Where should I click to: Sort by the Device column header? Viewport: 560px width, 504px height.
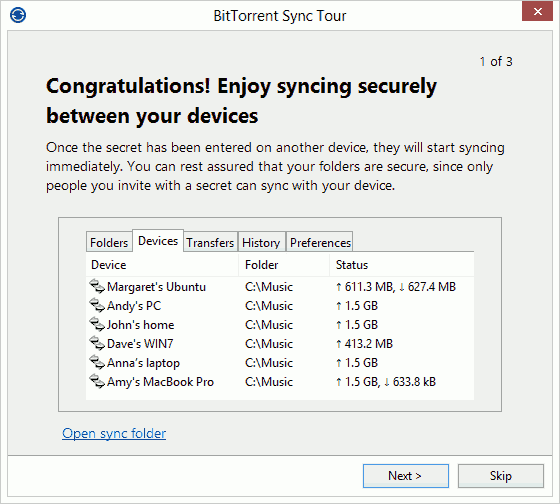pyautogui.click(x=162, y=265)
